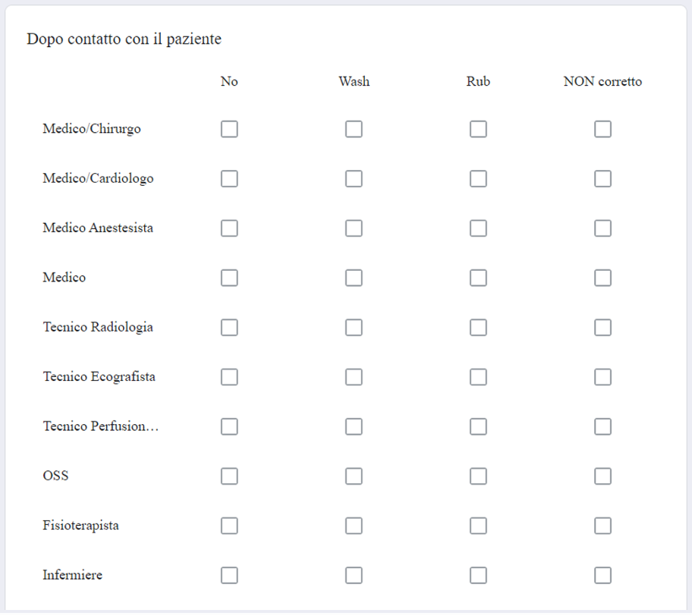
Task: Check NON corretto for OSS
Action: (602, 476)
